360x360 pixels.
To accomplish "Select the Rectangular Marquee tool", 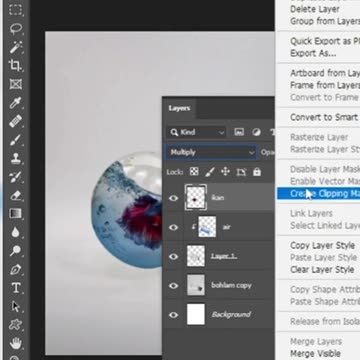I will pos(15,10).
